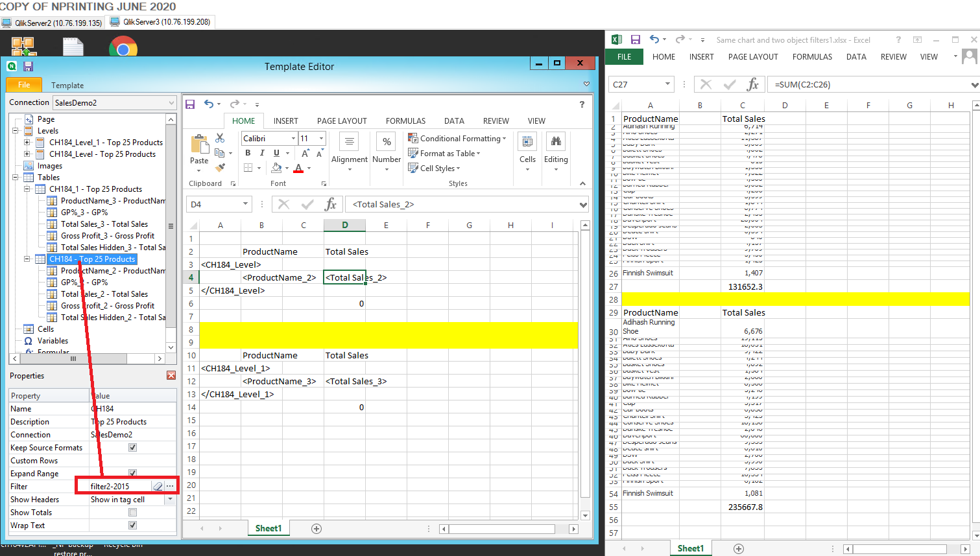Uncheck the Wrap Text checkbox

click(x=132, y=526)
